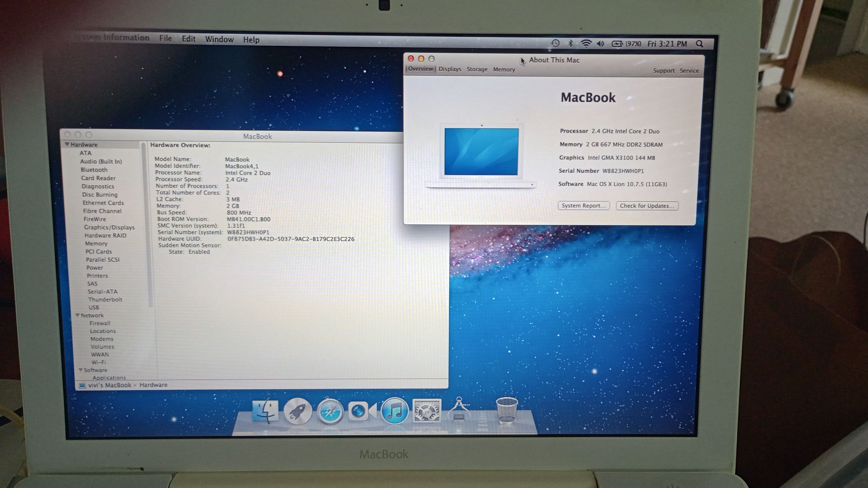868x488 pixels.
Task: Select Ethernet Cards in sidebar
Action: [103, 203]
